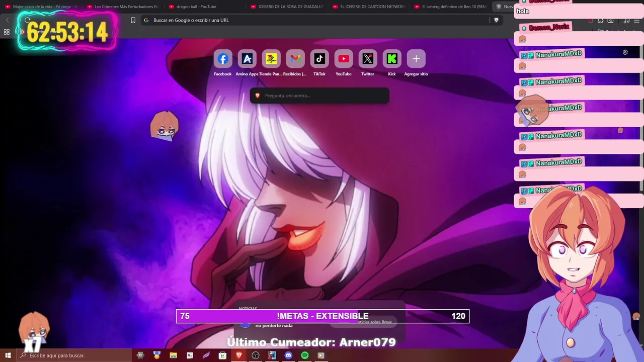Open the medal icon app in taskbar
644x362 pixels.
pyautogui.click(x=157, y=355)
